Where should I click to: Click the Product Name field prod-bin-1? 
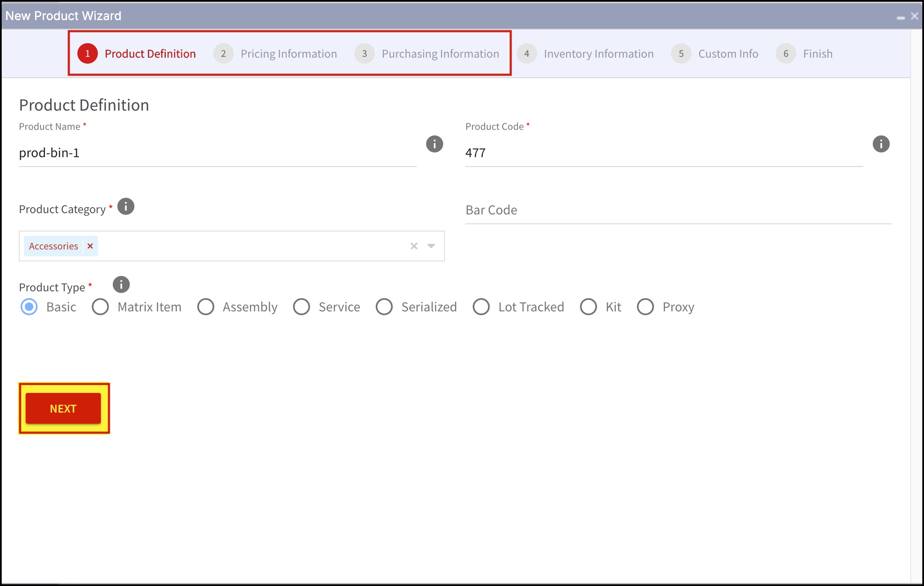point(218,153)
